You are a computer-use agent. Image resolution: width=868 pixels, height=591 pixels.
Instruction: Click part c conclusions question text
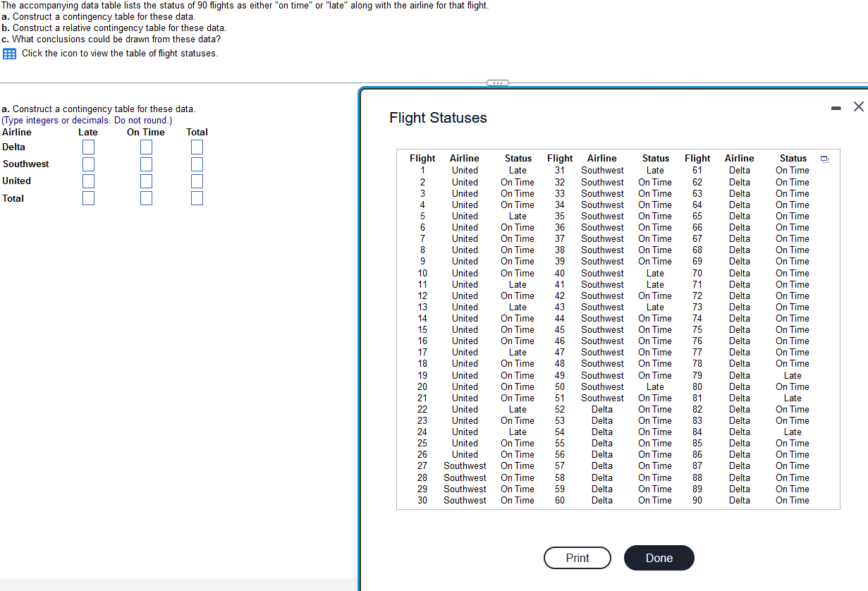pos(111,39)
